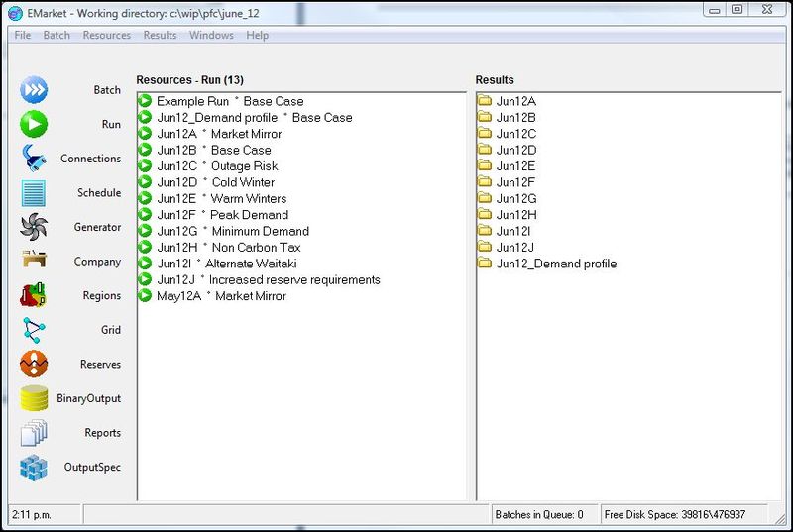Click the Batch sidebar label

(107, 90)
